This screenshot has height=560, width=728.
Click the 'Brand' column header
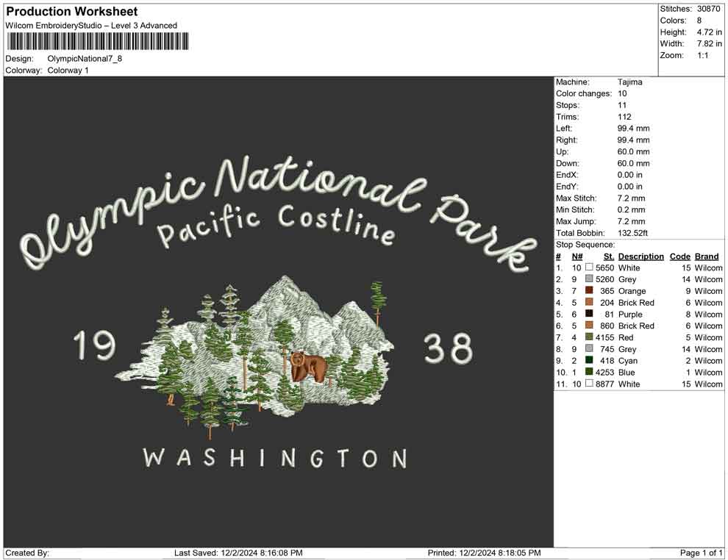click(707, 256)
